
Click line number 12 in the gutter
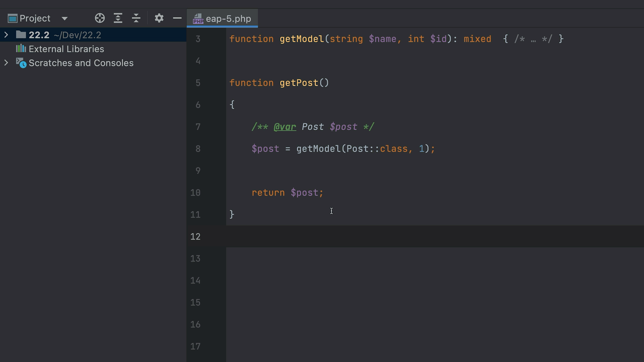195,237
